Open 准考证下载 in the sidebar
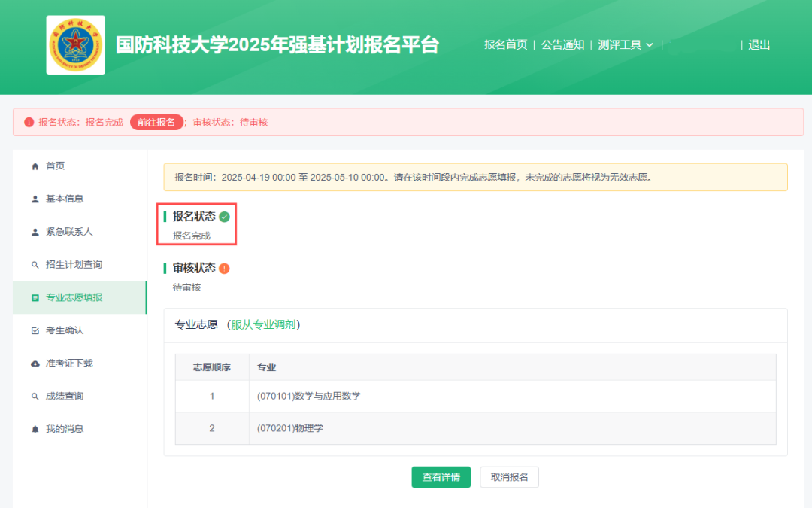The height and width of the screenshot is (508, 812). [80, 364]
